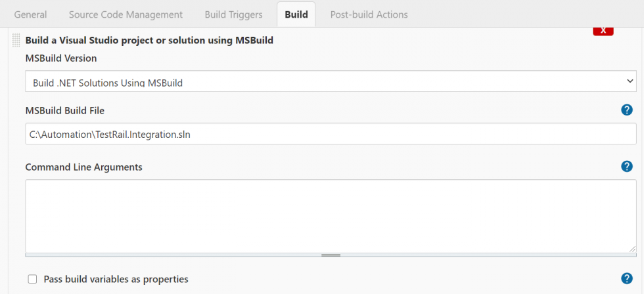Click the 'Pass build variables as properties' label
Screen dimensions: 644x294
tap(116, 279)
